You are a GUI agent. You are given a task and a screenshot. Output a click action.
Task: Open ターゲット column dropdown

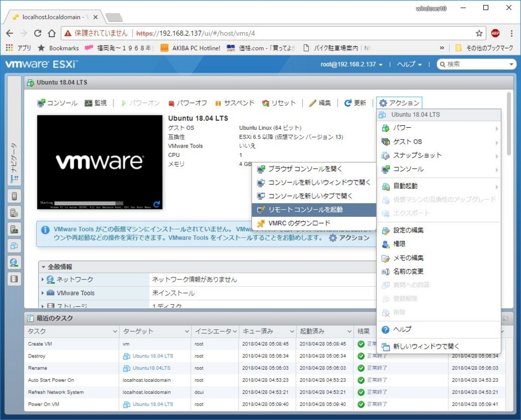pyautogui.click(x=187, y=331)
